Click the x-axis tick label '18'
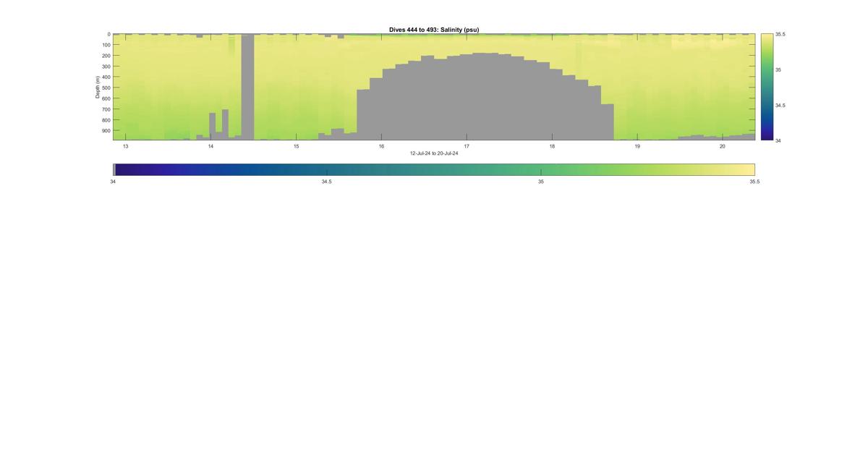Viewport: 868px width, 450px height. click(x=552, y=146)
